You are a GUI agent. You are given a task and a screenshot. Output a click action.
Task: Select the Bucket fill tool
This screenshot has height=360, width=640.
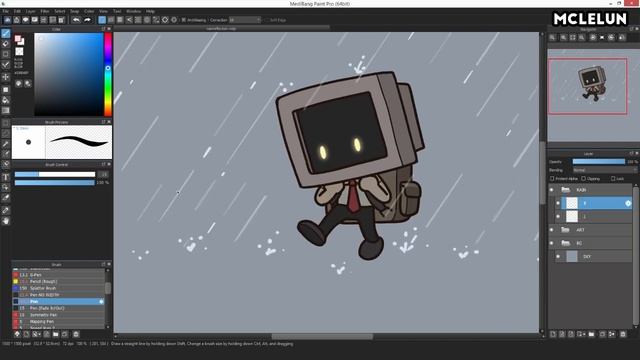point(6,100)
